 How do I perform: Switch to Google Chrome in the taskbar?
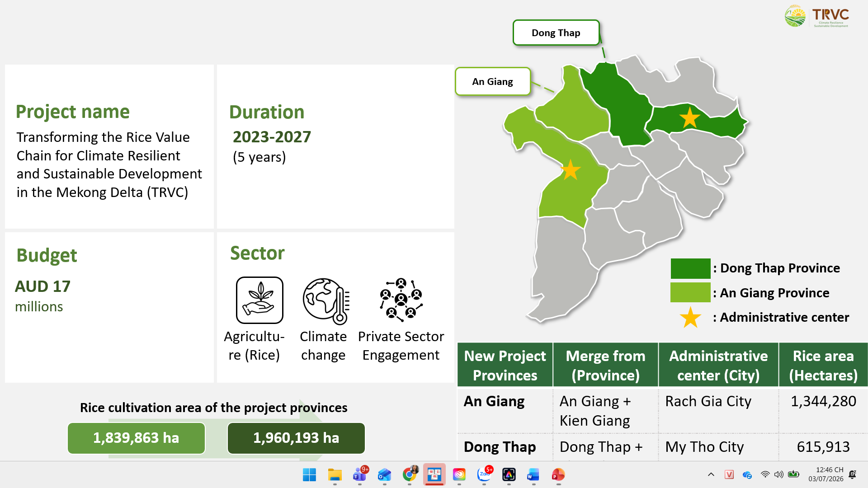click(x=410, y=474)
